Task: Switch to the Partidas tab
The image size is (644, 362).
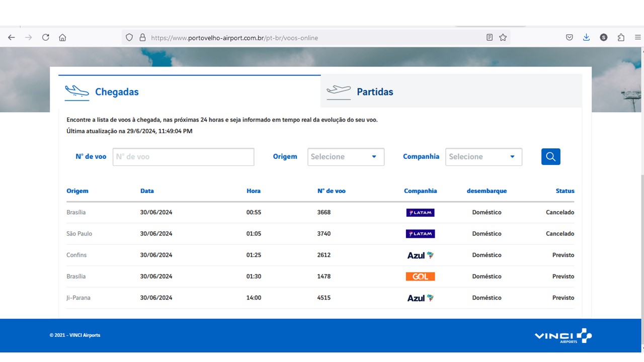Action: (374, 92)
